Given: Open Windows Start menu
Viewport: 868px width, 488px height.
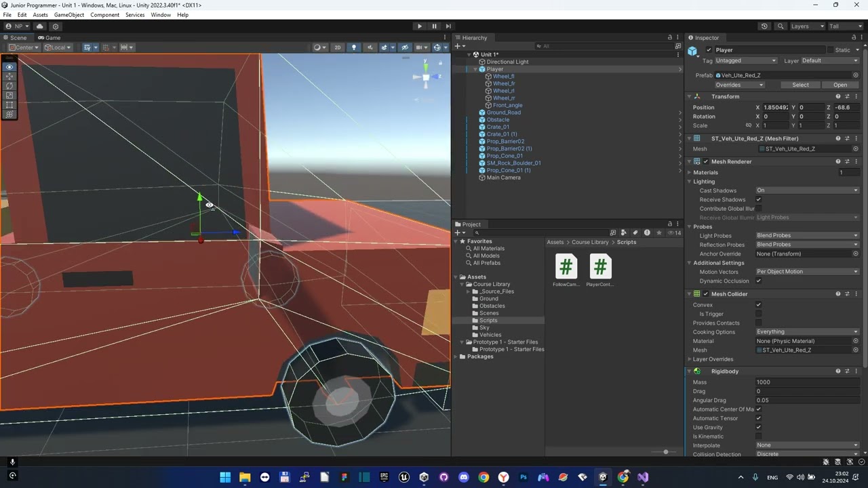Looking at the screenshot, I should click(x=225, y=477).
